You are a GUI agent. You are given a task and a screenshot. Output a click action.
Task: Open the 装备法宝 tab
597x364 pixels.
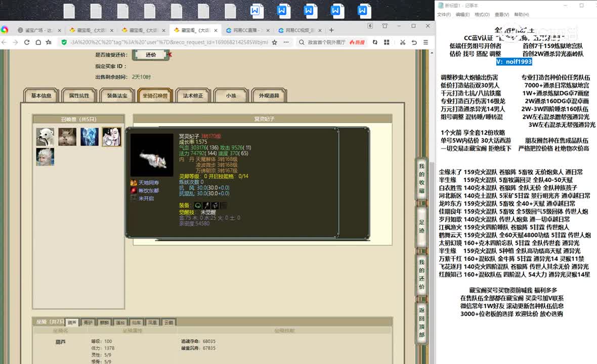point(117,96)
